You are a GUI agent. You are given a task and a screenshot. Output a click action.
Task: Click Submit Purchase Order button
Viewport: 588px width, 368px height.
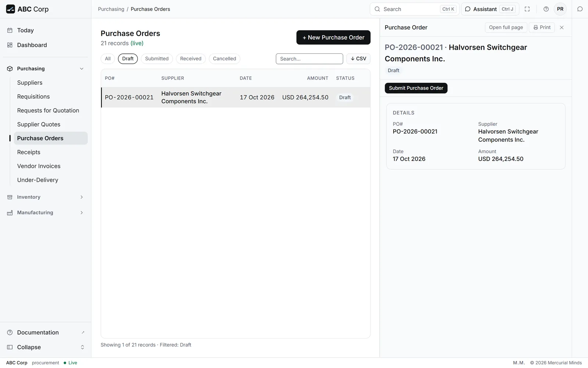416,88
